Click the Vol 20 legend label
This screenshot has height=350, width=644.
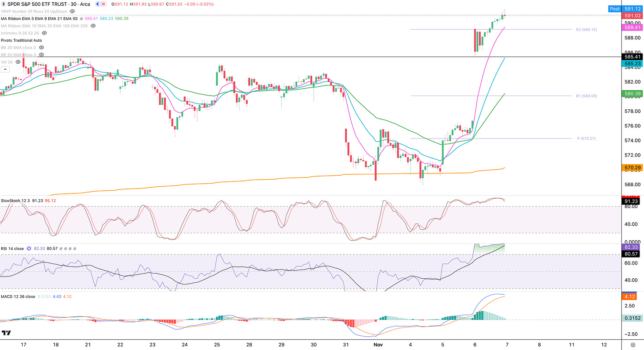coord(6,62)
